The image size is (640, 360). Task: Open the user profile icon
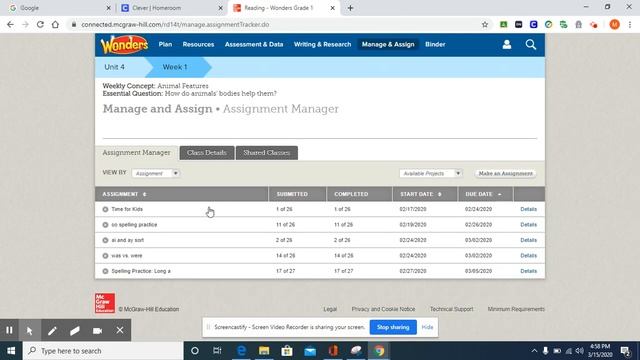[507, 44]
